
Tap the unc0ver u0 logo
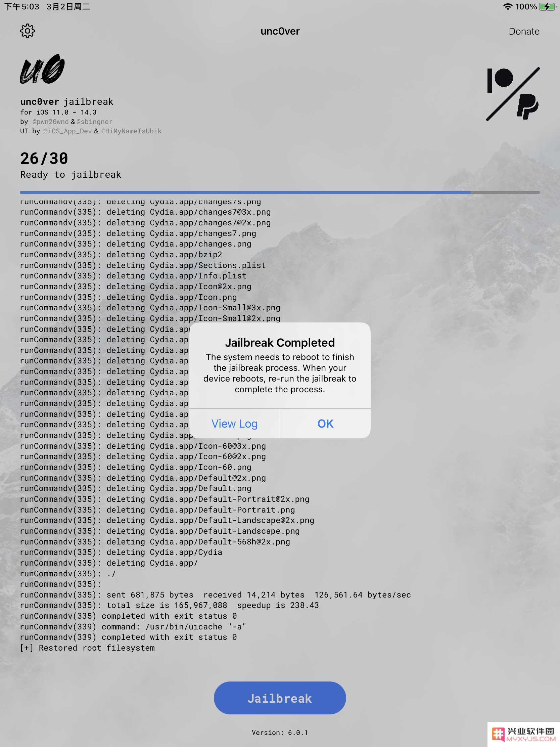(43, 69)
